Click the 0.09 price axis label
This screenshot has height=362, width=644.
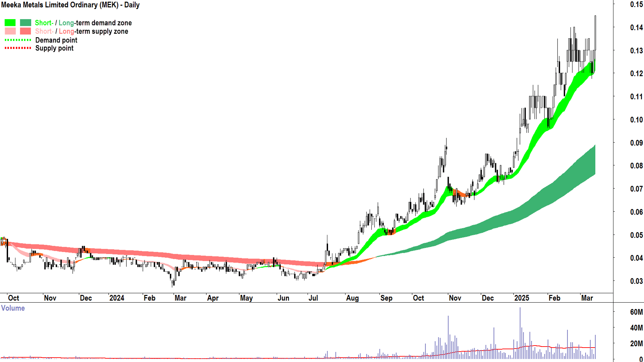click(x=636, y=143)
